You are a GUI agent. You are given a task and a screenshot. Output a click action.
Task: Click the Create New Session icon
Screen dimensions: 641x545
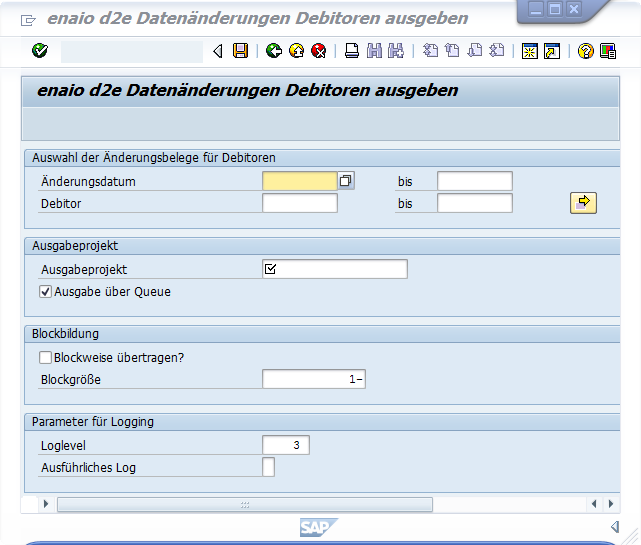(529, 51)
